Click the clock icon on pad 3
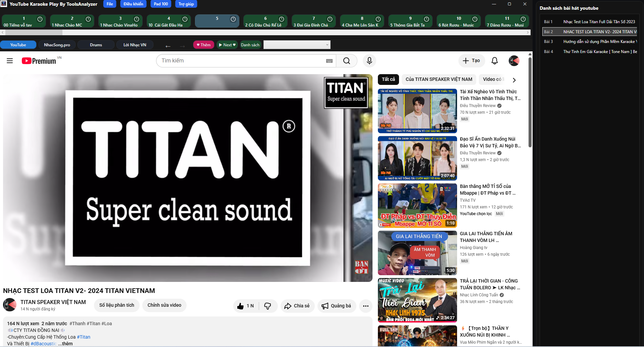 pyautogui.click(x=137, y=19)
